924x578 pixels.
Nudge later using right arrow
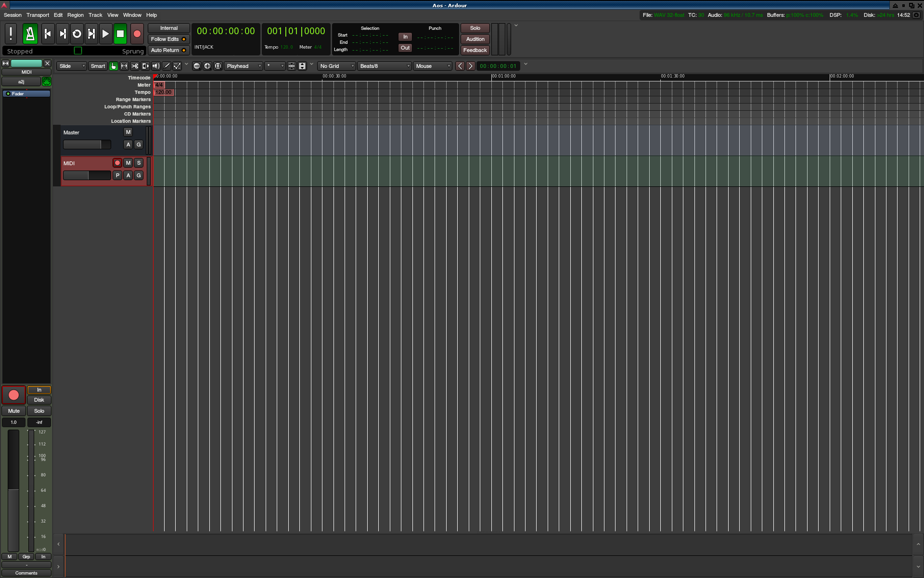pos(471,66)
